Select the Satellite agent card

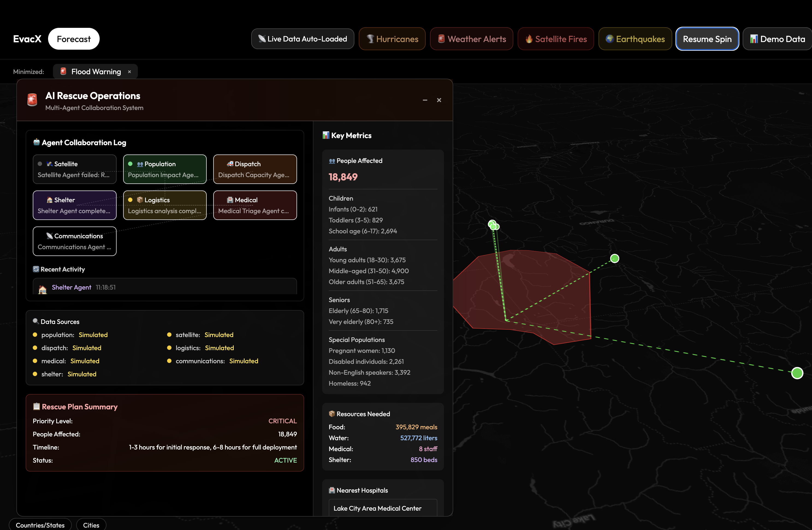point(74,169)
